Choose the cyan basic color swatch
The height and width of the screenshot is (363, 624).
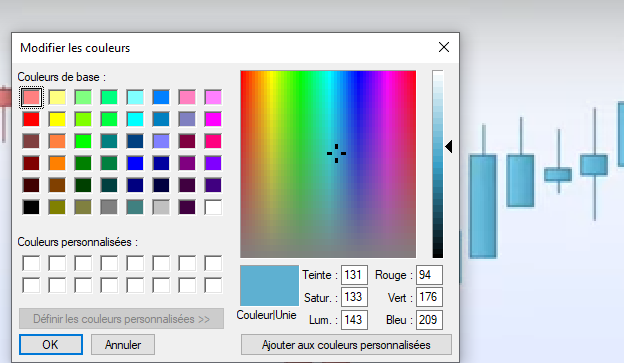(x=135, y=119)
